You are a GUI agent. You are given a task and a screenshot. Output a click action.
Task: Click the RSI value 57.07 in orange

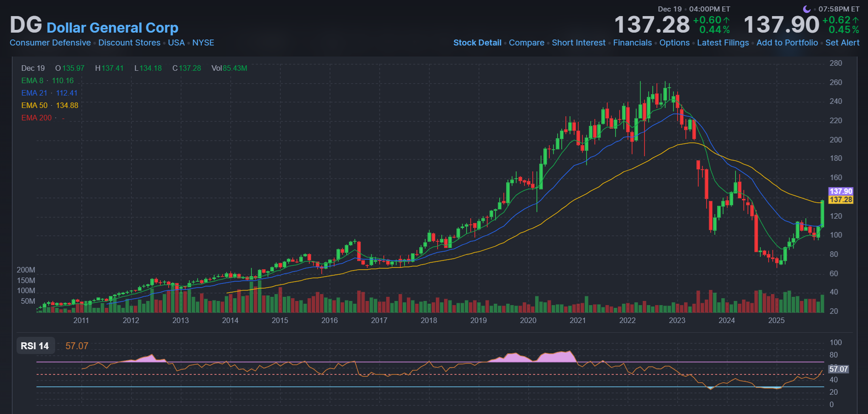pos(77,346)
